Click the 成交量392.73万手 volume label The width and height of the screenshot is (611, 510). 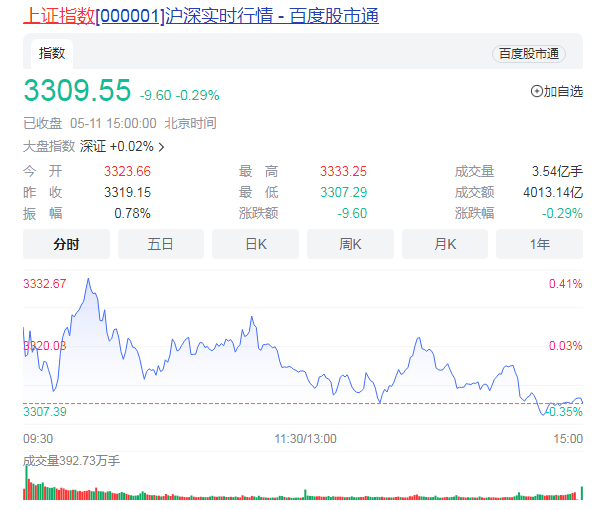click(x=72, y=461)
